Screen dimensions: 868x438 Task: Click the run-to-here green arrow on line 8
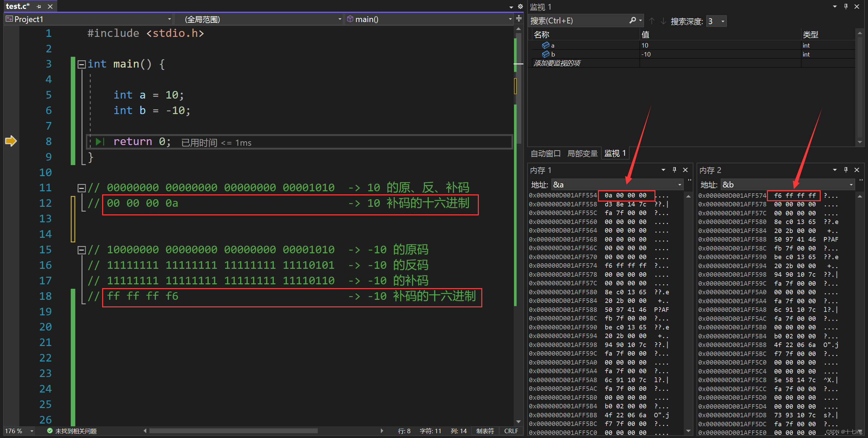[x=99, y=142]
